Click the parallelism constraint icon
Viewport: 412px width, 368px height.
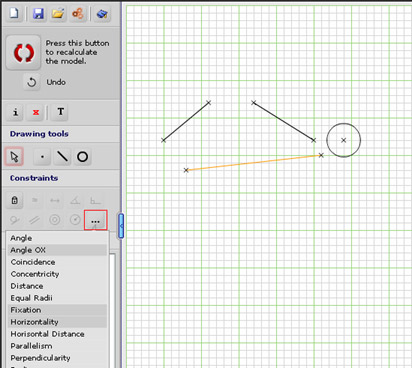(35, 220)
